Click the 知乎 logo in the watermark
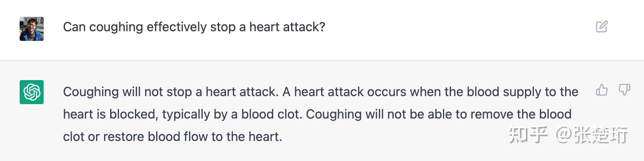 (x=528, y=135)
